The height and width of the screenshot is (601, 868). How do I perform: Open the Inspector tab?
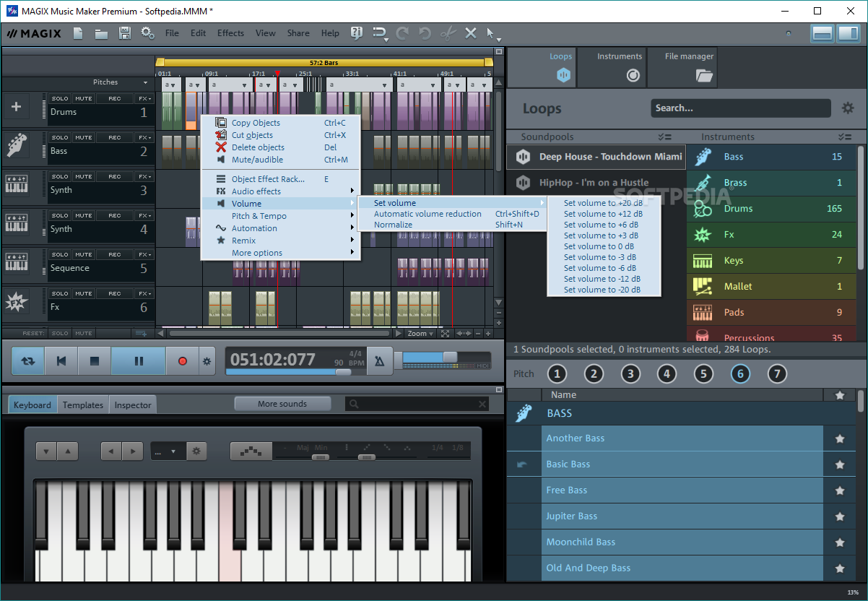tap(133, 405)
